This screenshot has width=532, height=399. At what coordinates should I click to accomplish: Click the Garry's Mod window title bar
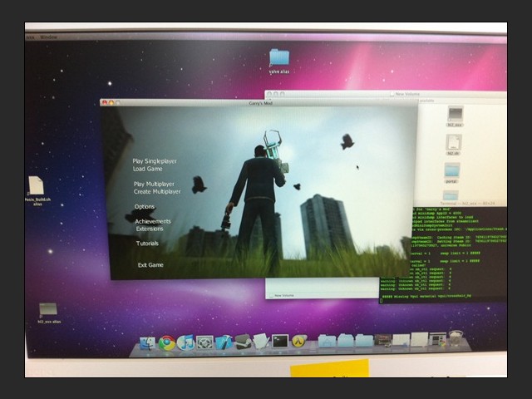click(x=260, y=103)
